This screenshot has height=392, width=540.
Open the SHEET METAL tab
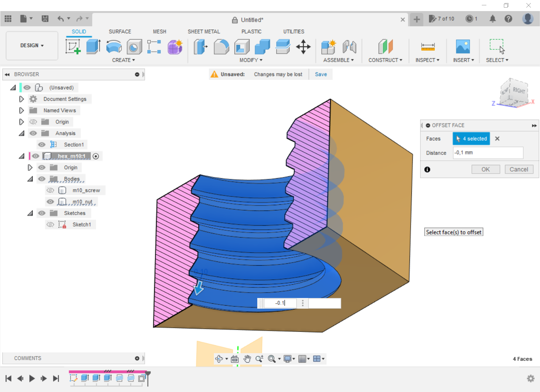(x=204, y=32)
